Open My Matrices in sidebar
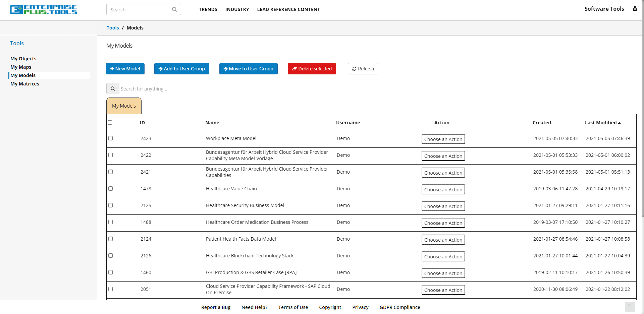The height and width of the screenshot is (314, 644). (25, 84)
